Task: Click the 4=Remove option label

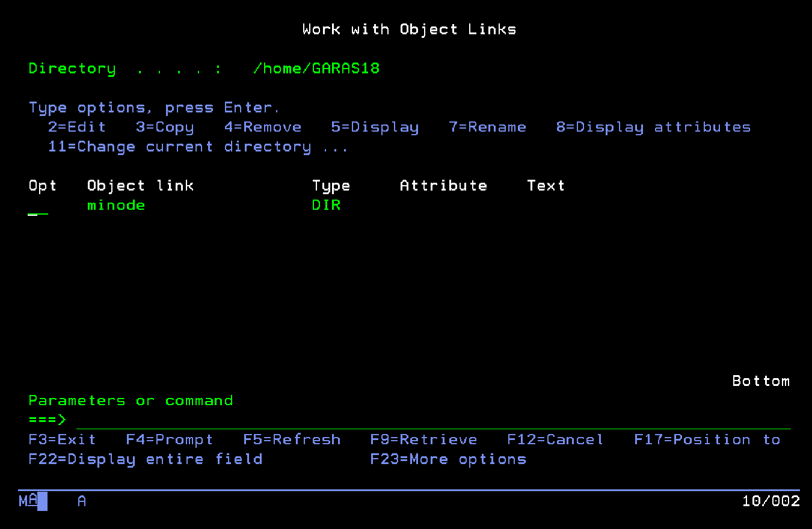Action: [263, 127]
